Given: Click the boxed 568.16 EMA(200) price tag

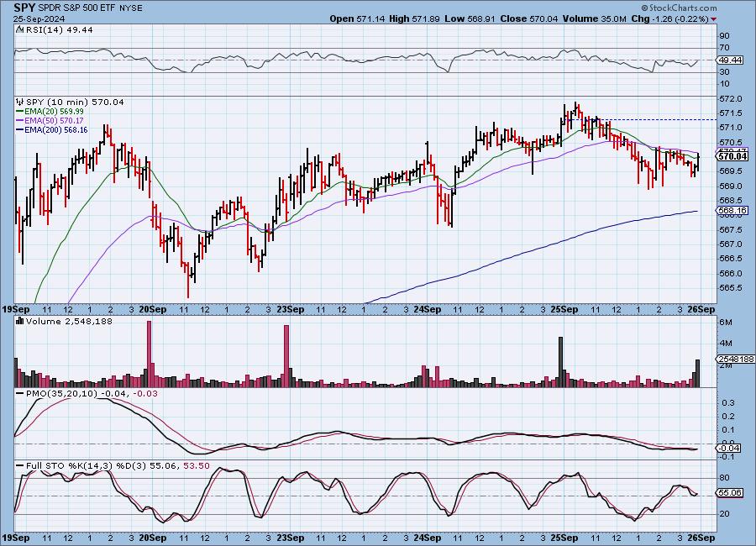Looking at the screenshot, I should 732,211.
